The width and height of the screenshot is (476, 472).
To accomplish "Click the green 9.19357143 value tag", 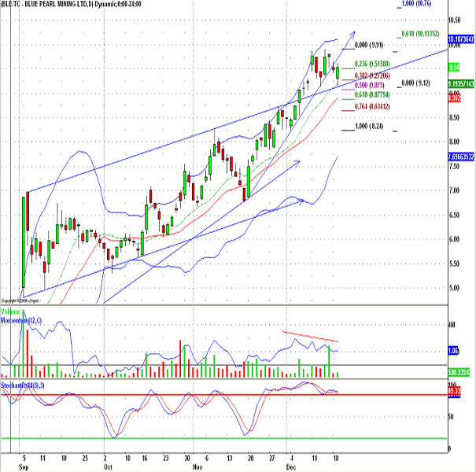I will pos(461,84).
